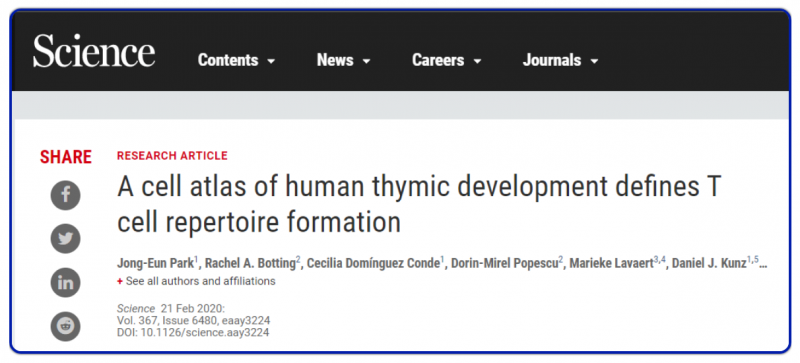
Task: Open the Contents menu
Action: [x=236, y=60]
